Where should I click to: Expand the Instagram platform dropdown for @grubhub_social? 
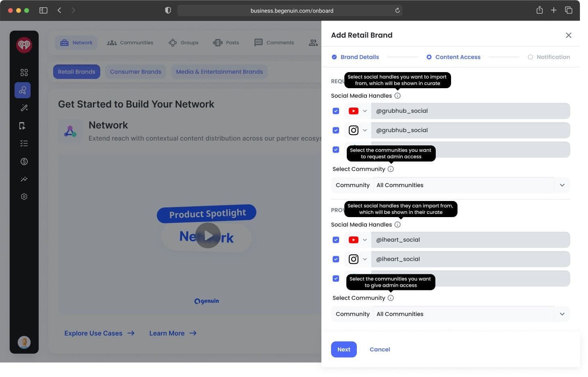[x=365, y=130]
